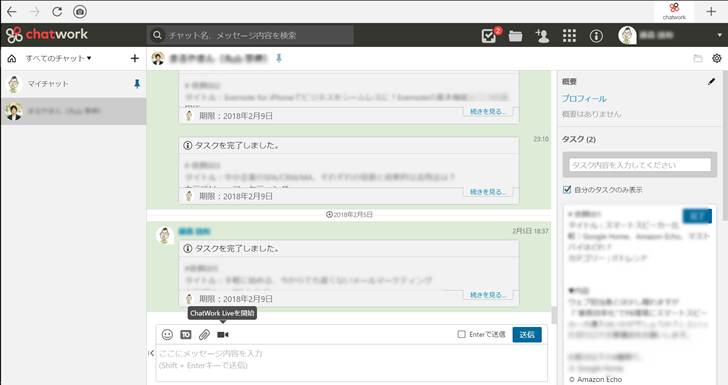
Task: Click the user profile avatar in header
Action: click(627, 35)
